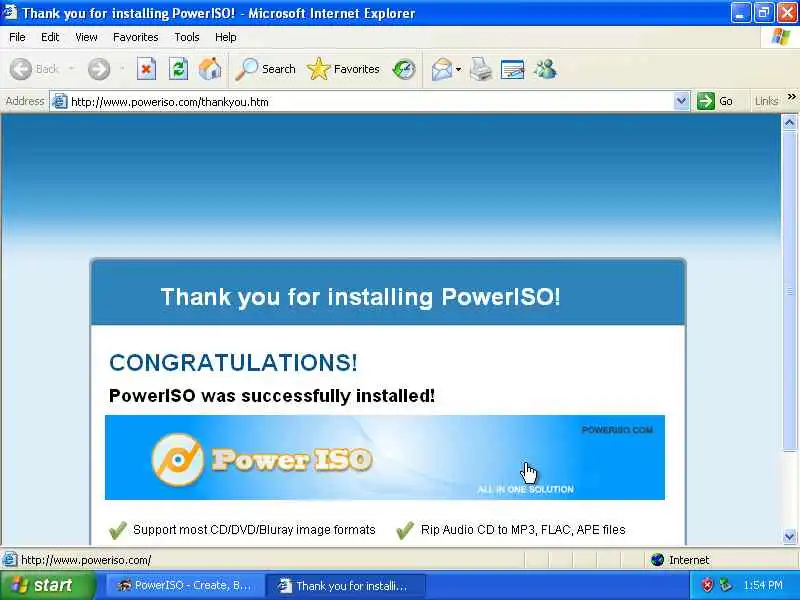Click 'Support most CD/DVD/Bluray image formats' text
Viewport: 800px width, 600px height.
pyautogui.click(x=254, y=530)
